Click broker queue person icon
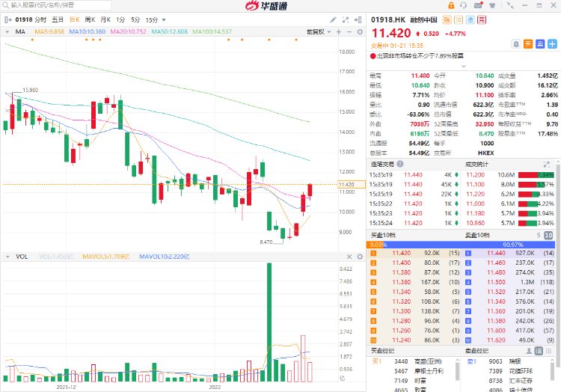Viewport: 561px width, 392px height. click(x=529, y=351)
